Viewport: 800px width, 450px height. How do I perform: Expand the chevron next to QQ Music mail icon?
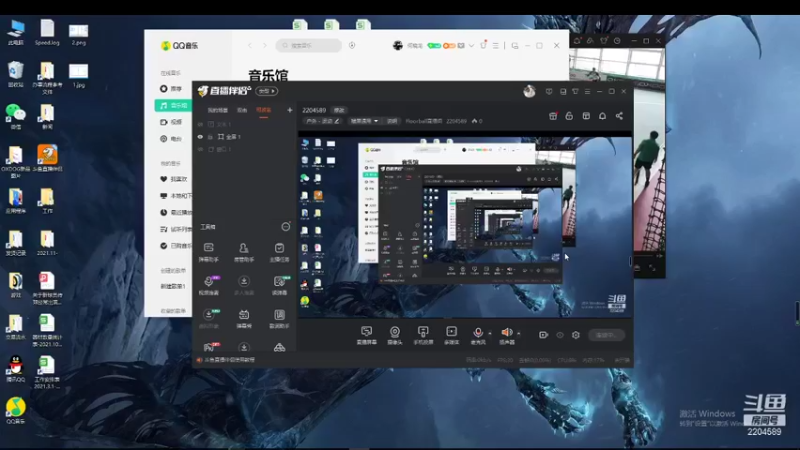(471, 45)
